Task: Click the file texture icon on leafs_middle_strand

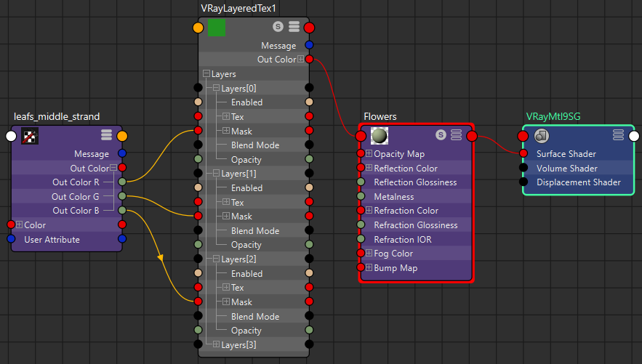Action: [30, 136]
